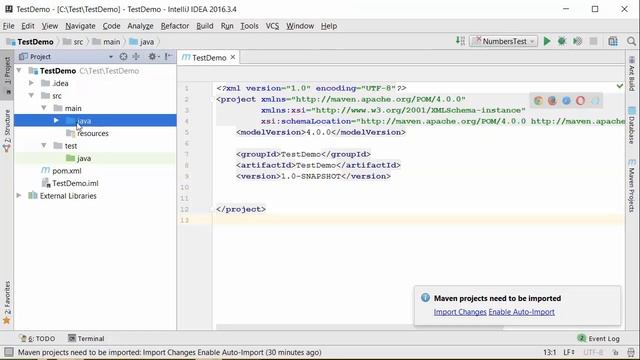Click the green inspection checkmark indicator
Viewport: 640px width, 360px height.
point(620,86)
